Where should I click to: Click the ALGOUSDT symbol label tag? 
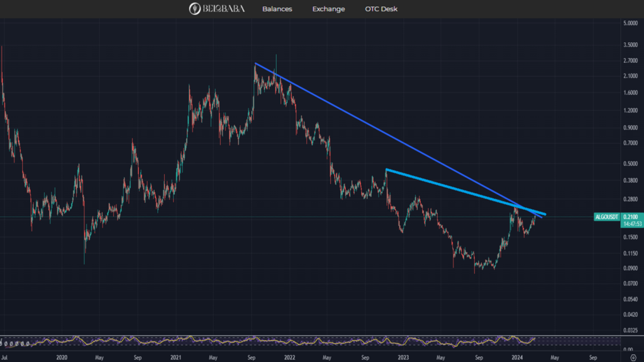(607, 217)
